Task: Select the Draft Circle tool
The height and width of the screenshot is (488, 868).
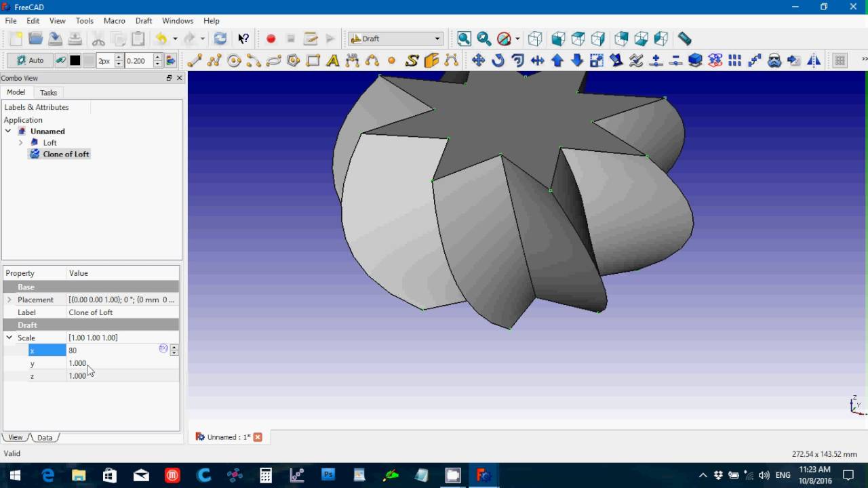Action: [x=234, y=60]
